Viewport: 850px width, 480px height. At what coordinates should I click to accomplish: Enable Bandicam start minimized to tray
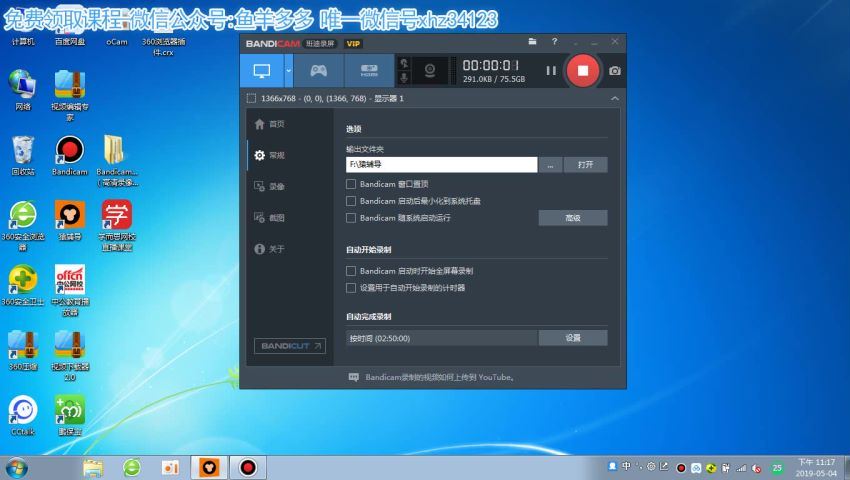(x=351, y=201)
